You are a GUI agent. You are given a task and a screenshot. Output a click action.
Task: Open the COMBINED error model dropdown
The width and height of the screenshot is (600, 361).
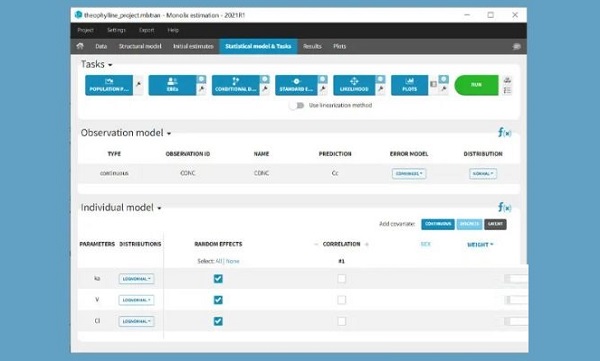409,173
